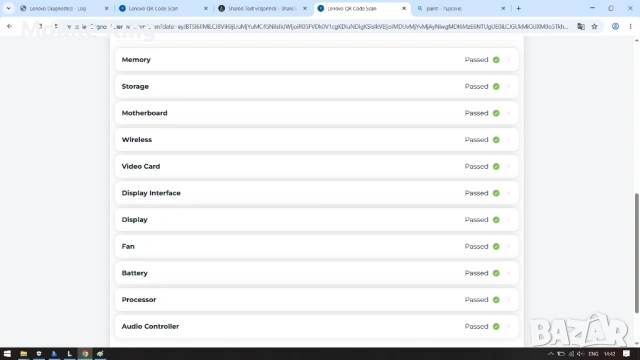Click the Display Interface row label

151,193
